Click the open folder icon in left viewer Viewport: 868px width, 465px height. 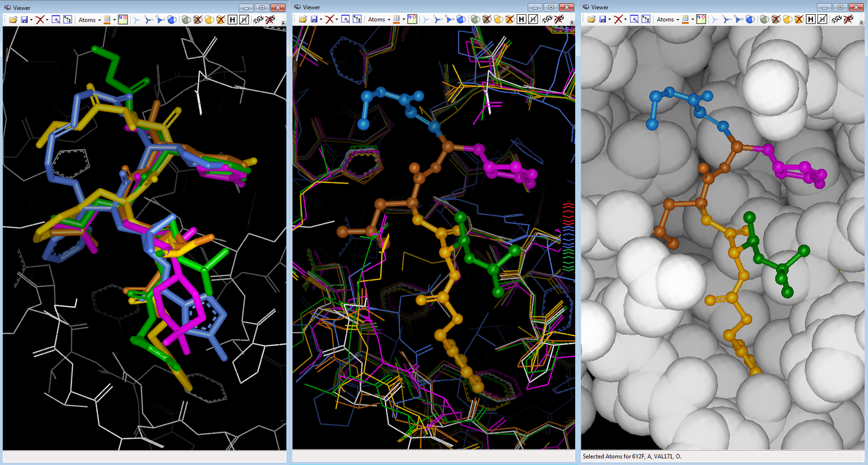(x=13, y=20)
